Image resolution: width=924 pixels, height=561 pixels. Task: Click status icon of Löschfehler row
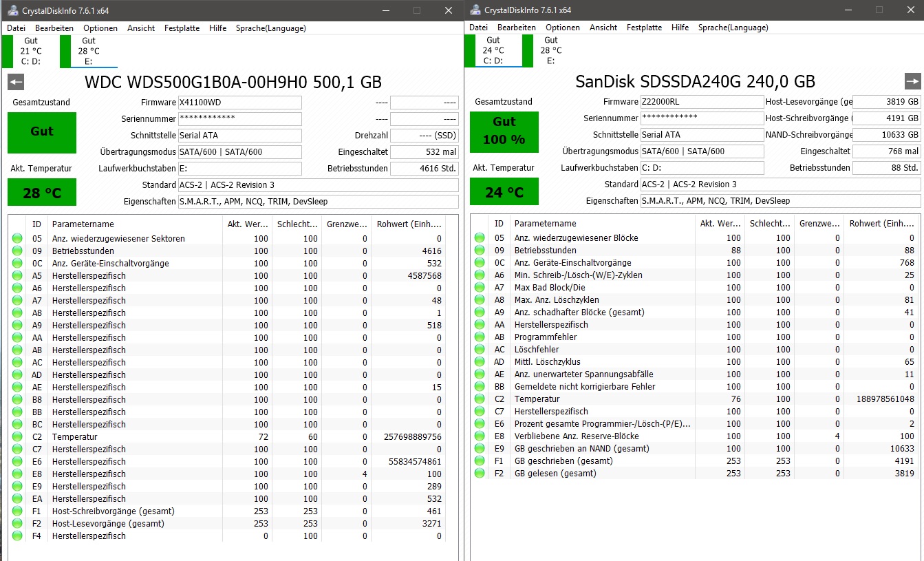tap(480, 350)
